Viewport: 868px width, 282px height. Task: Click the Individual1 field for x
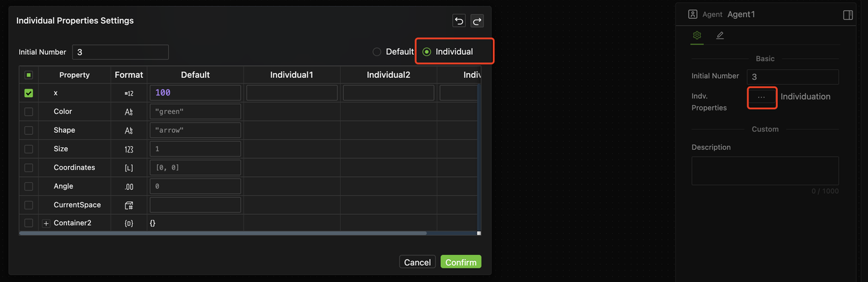click(292, 93)
